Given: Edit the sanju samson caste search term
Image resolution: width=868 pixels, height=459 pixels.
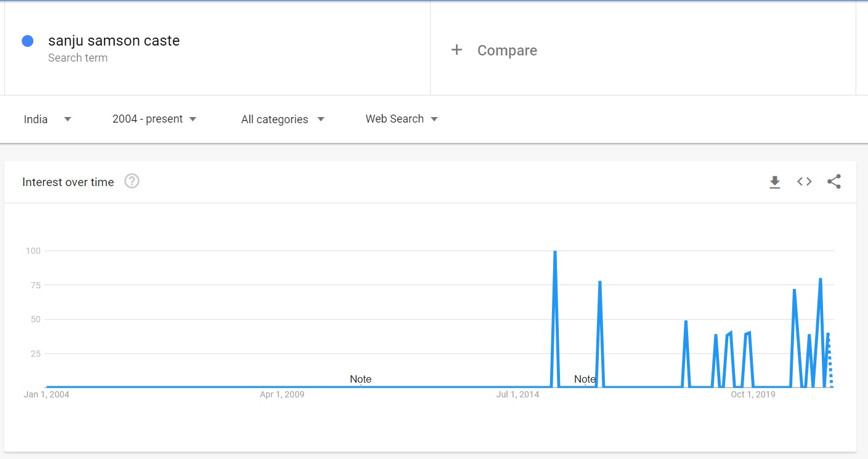Looking at the screenshot, I should pyautogui.click(x=114, y=41).
